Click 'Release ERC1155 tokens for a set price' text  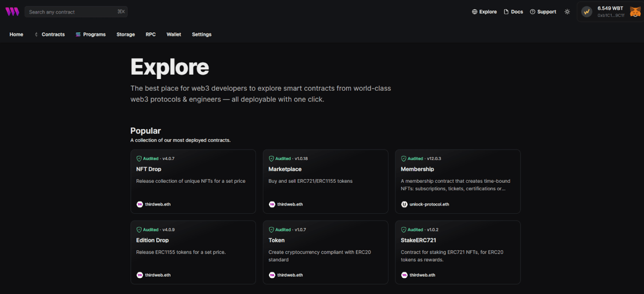[181, 252]
